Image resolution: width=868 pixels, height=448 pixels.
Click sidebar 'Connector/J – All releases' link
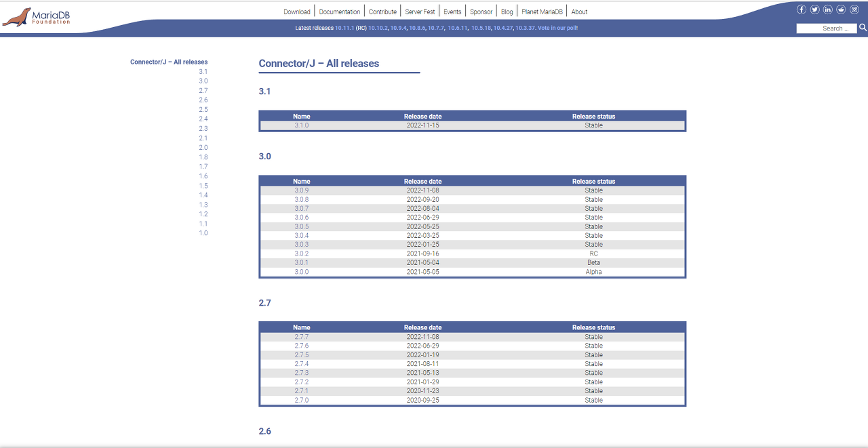pos(169,62)
